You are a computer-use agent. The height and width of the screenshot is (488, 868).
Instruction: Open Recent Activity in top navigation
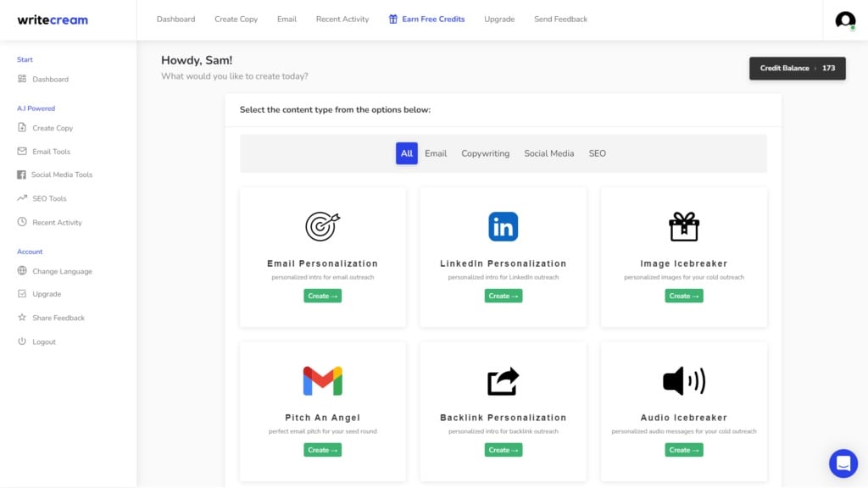[342, 19]
